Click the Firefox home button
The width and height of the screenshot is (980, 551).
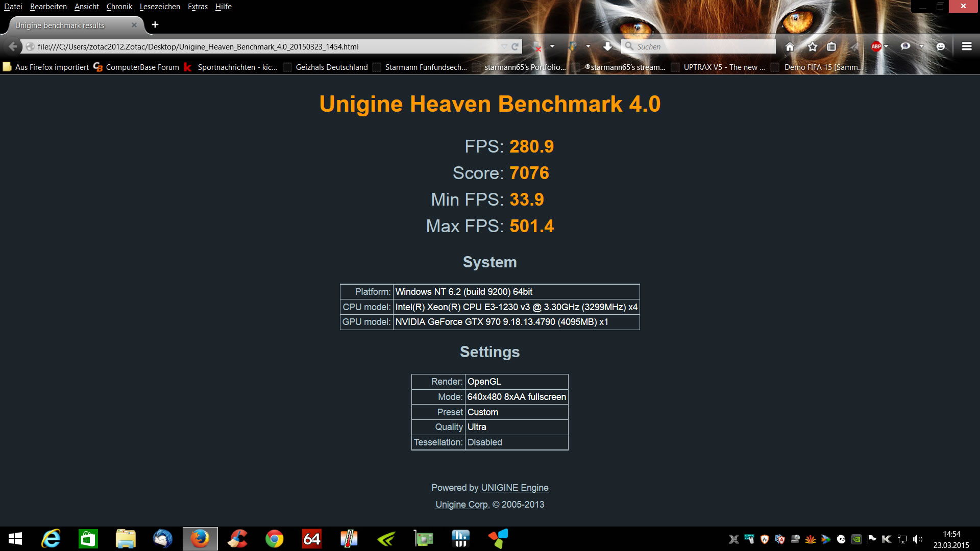pyautogui.click(x=790, y=46)
